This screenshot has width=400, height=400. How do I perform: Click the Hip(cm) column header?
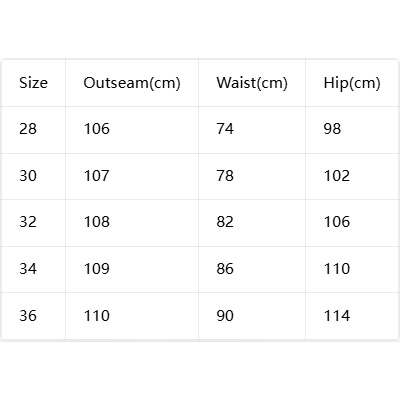coord(352,83)
